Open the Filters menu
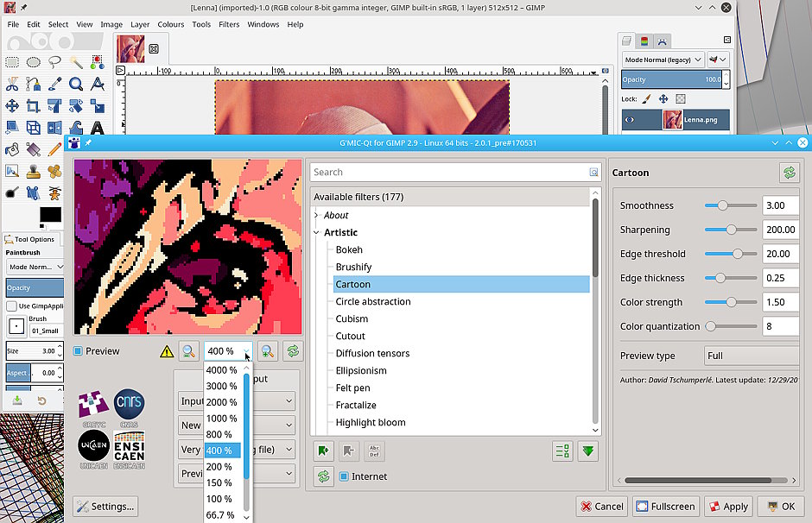 click(229, 24)
